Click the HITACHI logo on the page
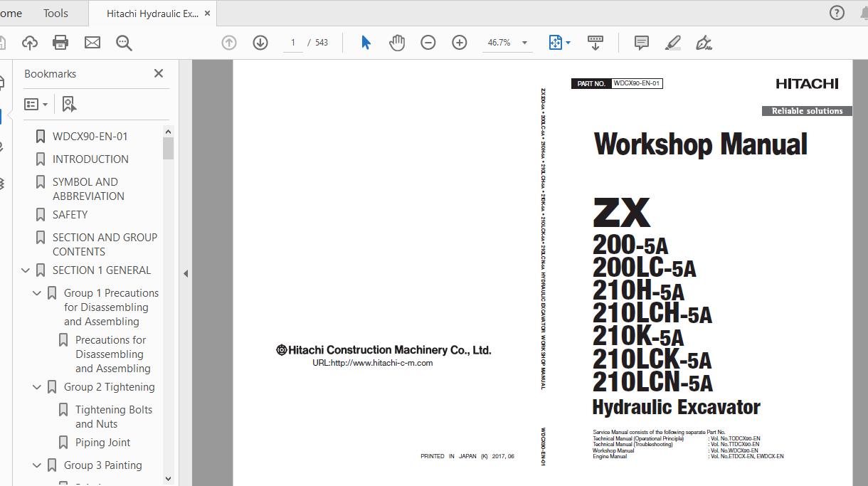Viewport: 868px width, 486px height. pos(807,84)
